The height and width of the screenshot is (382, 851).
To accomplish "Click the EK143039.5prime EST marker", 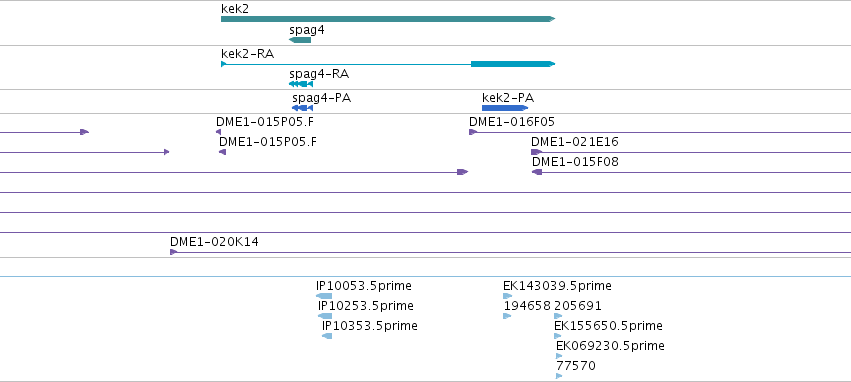I will [507, 296].
